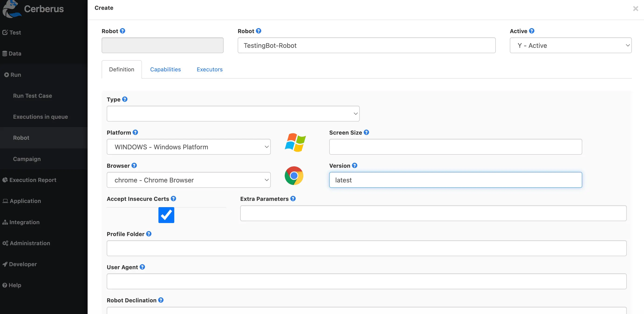Go to Executions in queue
644x314 pixels.
[x=41, y=117]
